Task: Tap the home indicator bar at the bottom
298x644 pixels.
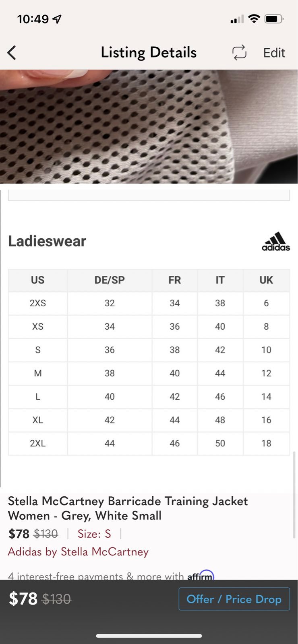Action: click(149, 636)
